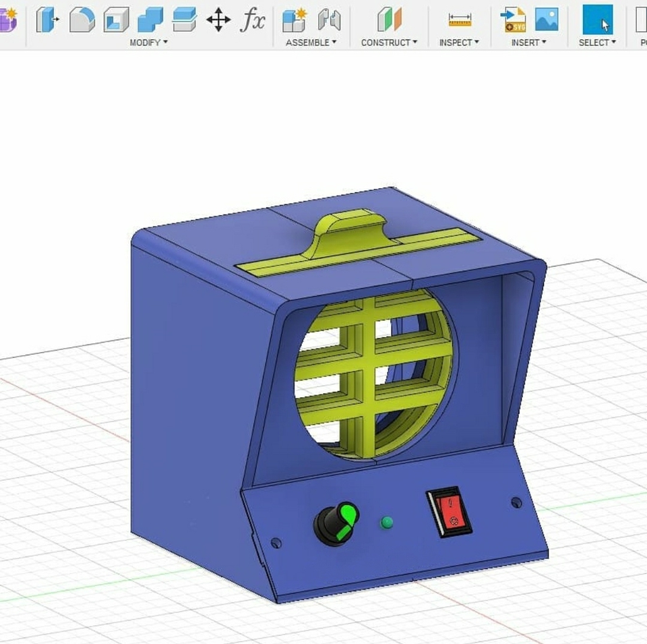Image resolution: width=647 pixels, height=644 pixels.
Task: Click the red rocker switch on model
Action: [x=450, y=513]
